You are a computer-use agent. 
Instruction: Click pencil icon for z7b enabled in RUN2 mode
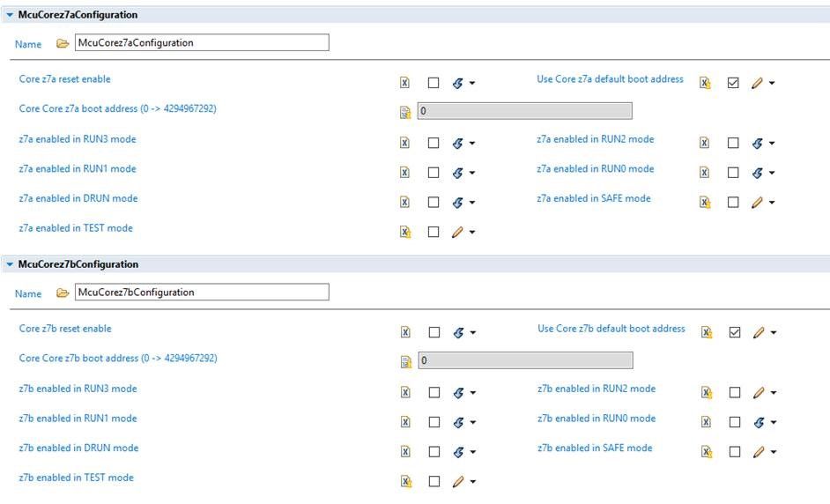(757, 393)
